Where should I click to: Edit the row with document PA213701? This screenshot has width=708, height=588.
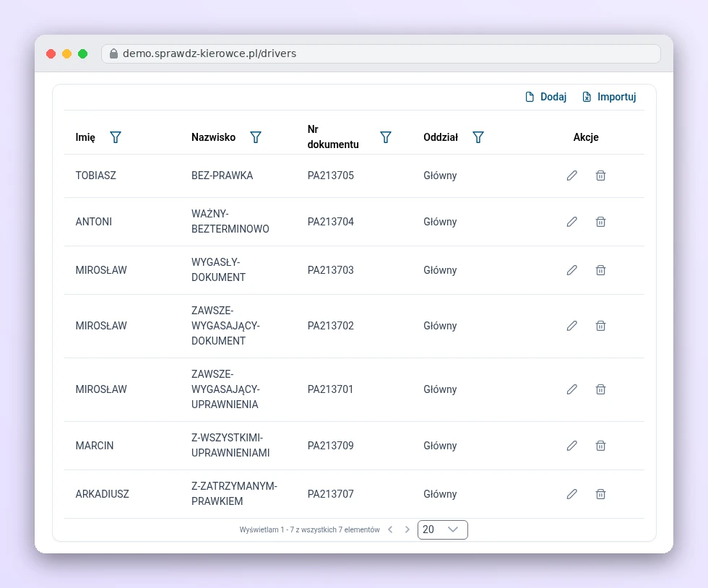[x=572, y=389]
